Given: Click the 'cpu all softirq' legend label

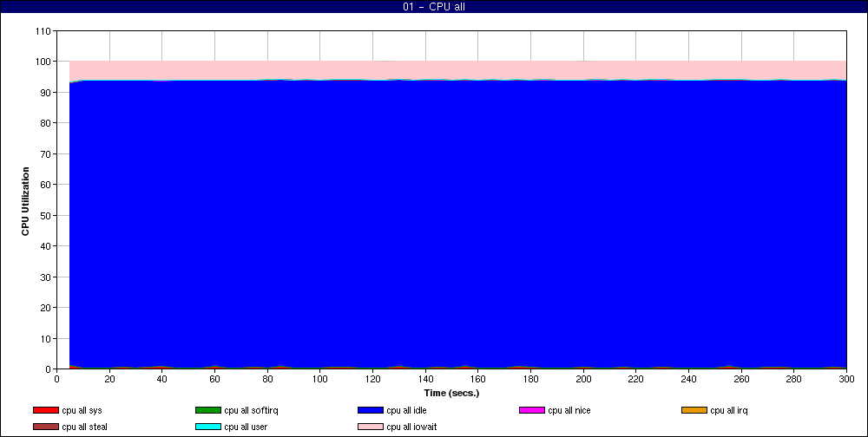Looking at the screenshot, I should pyautogui.click(x=252, y=410).
